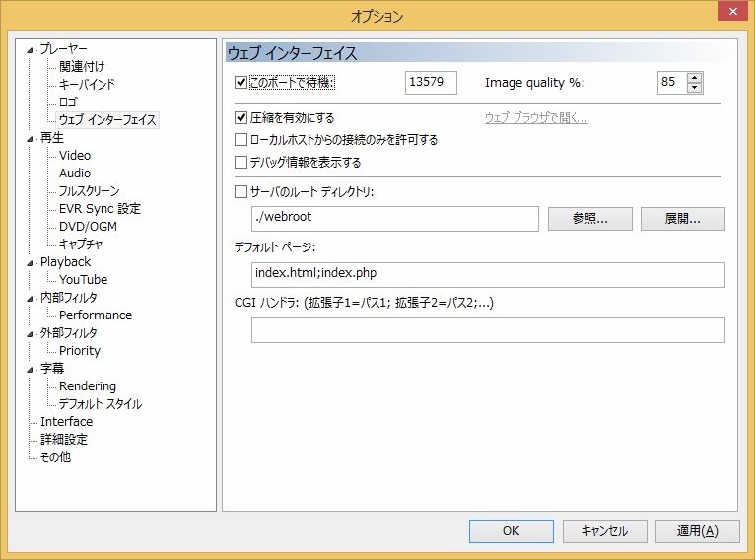Select その他 in the tree

pyautogui.click(x=55, y=457)
